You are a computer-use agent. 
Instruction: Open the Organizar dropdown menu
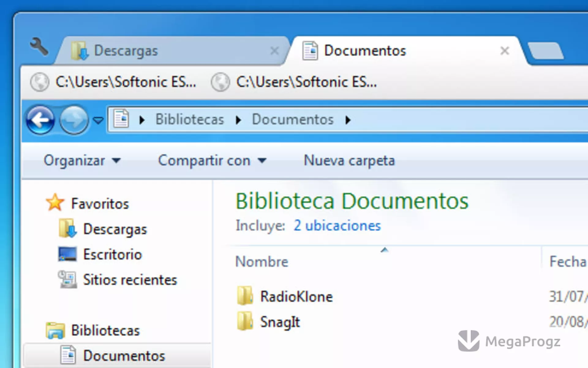point(82,161)
